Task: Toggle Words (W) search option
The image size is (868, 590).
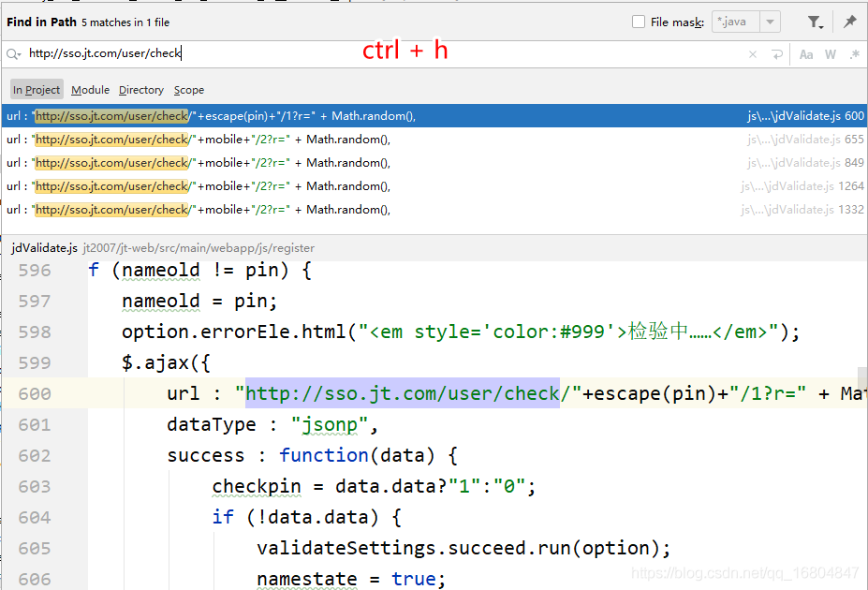Action: 830,54
